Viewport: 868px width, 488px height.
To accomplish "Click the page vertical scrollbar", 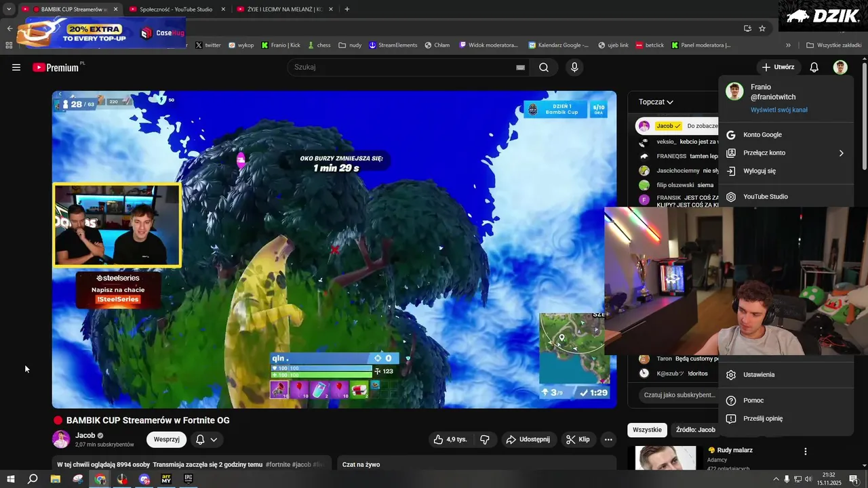I will click(865, 115).
